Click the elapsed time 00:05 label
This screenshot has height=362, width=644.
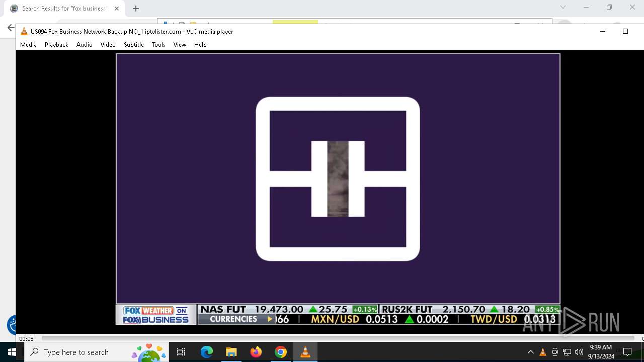26,339
